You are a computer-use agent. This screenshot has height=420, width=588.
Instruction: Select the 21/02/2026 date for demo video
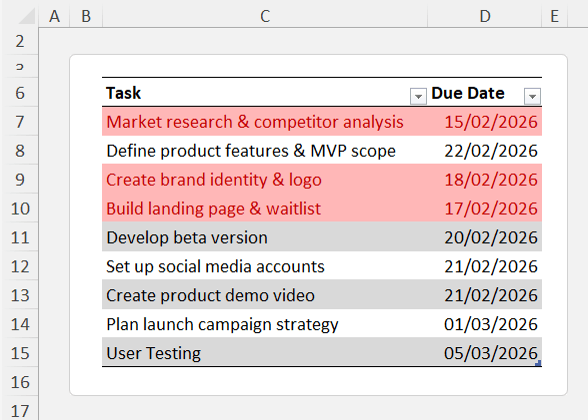(x=484, y=295)
